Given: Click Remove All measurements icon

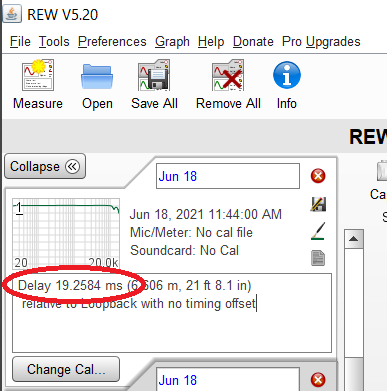Looking at the screenshot, I should coord(228,75).
